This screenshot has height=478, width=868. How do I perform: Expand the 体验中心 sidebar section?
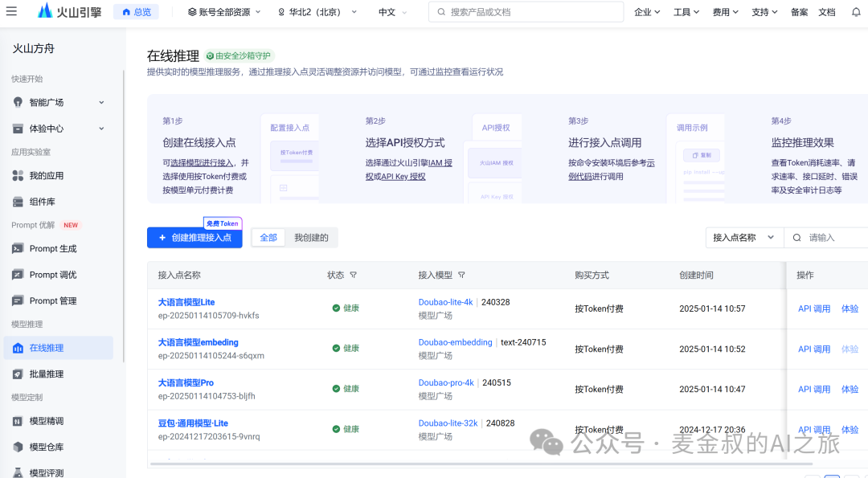point(101,129)
